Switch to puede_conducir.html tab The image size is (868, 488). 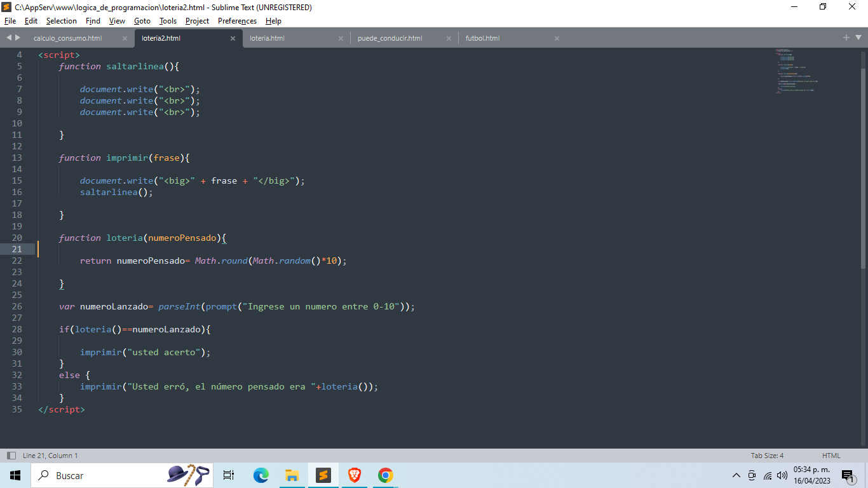pos(390,38)
